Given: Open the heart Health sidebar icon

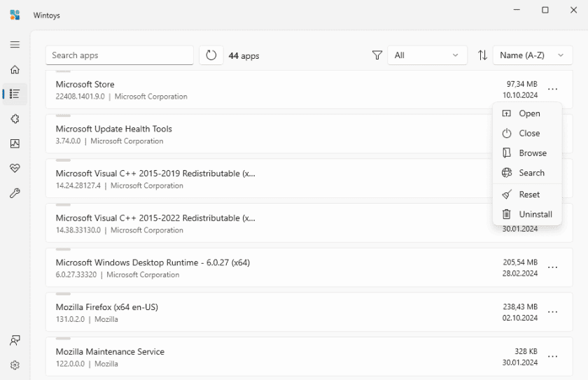Looking at the screenshot, I should [x=15, y=169].
